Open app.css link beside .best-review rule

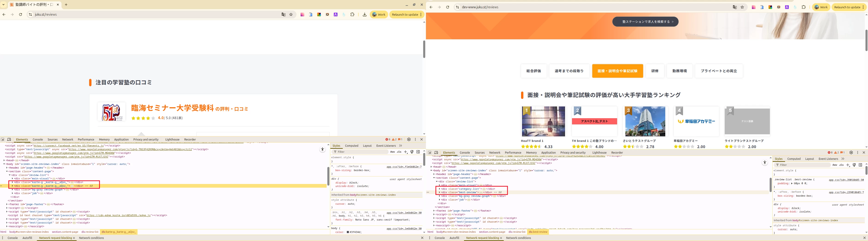point(846,180)
